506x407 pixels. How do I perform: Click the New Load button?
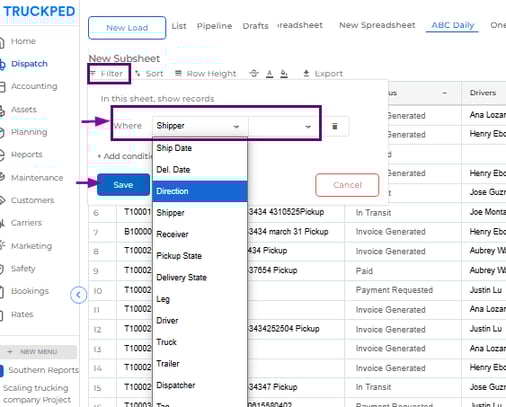pos(127,28)
